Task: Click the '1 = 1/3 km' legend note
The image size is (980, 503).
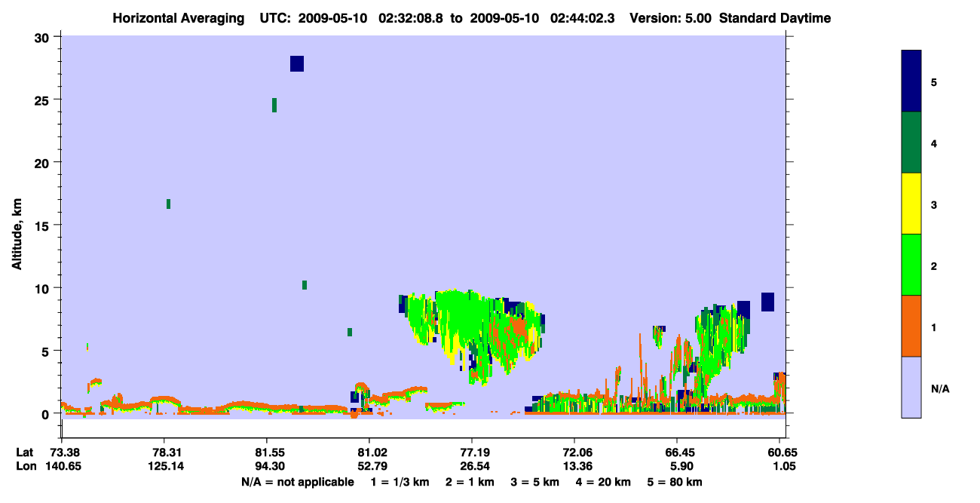Action: pos(401,482)
